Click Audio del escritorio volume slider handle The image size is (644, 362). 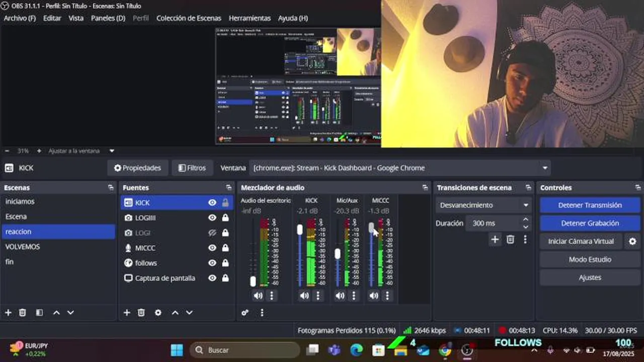253,282
